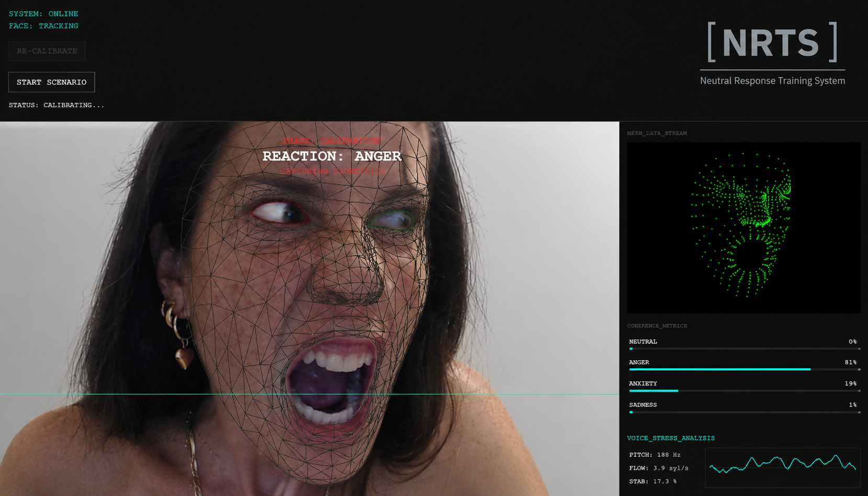Select the 'FACE: TRACKING' status text

(43, 26)
